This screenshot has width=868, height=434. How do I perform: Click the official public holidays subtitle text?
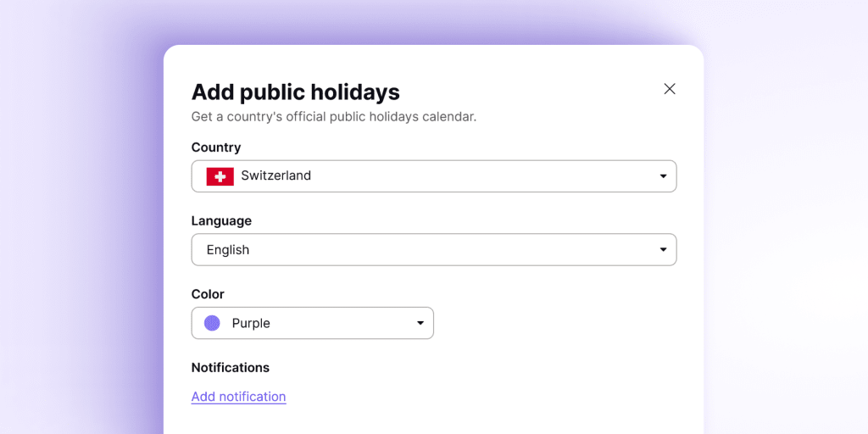tap(333, 117)
